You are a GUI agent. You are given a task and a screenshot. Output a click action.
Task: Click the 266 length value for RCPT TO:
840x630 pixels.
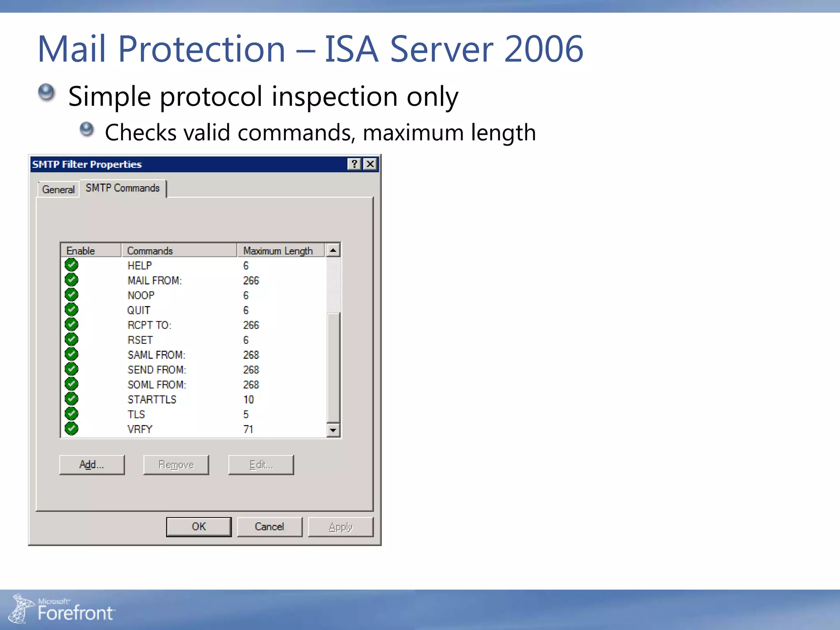point(251,325)
